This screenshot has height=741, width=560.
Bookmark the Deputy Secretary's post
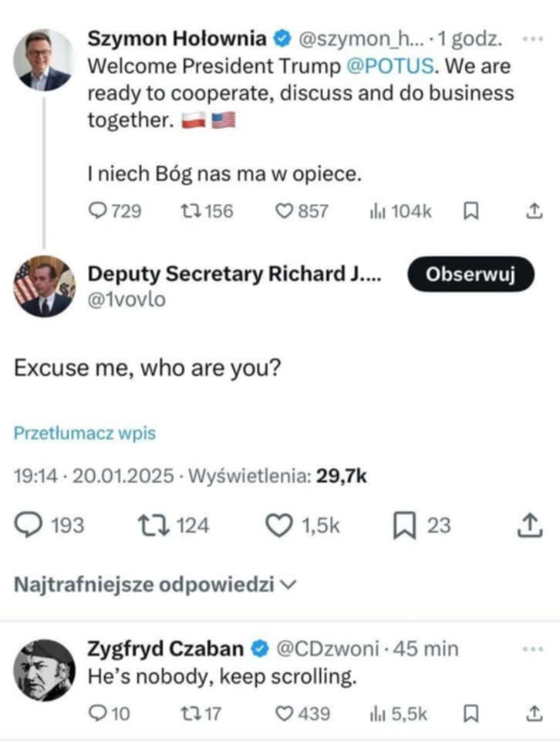tap(405, 526)
